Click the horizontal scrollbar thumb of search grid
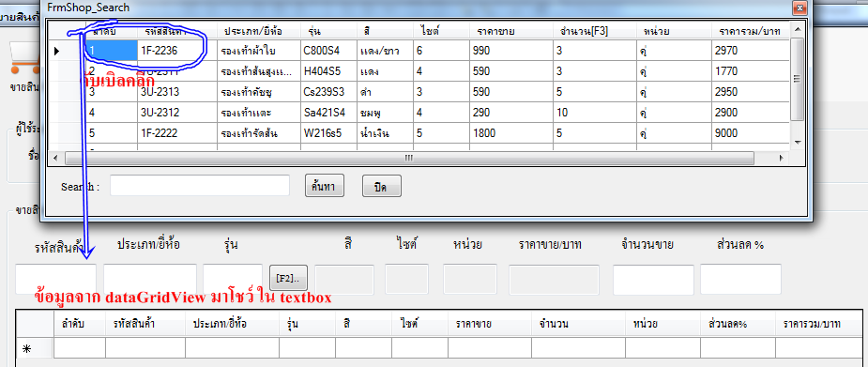This screenshot has height=367, width=868. coord(409,158)
